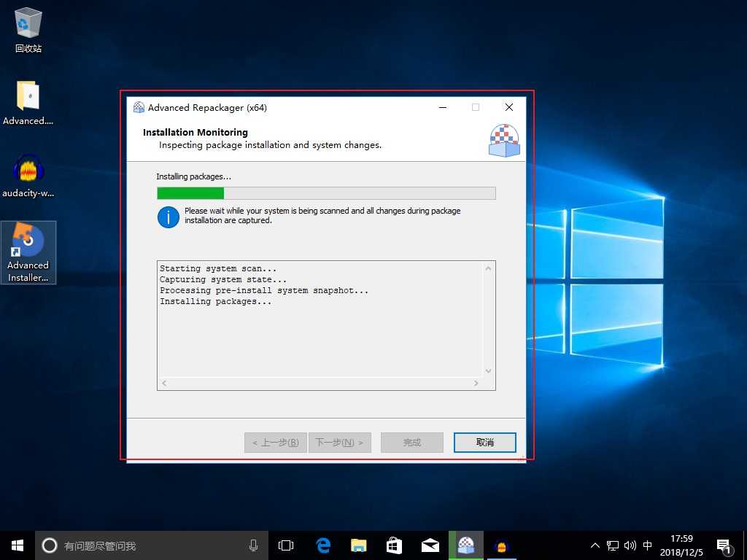Select the audacity installer desktop icon

click(28, 176)
